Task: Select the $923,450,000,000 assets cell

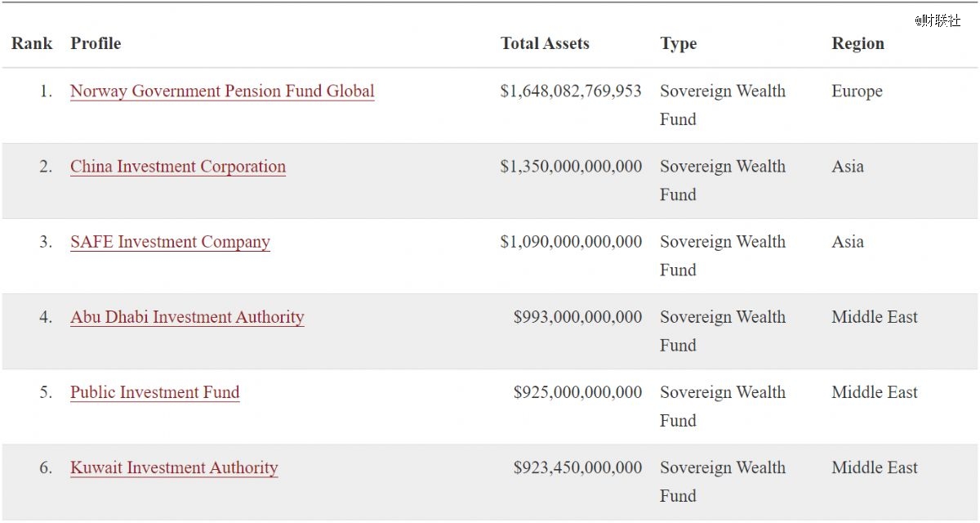Action: point(577,467)
